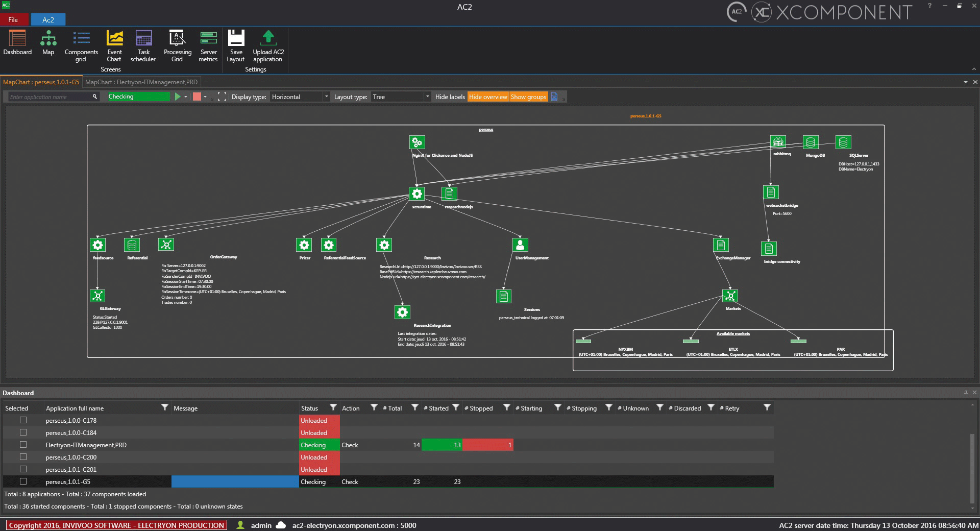Select the xcruntime node icon
This screenshot has height=531, width=980.
point(416,194)
